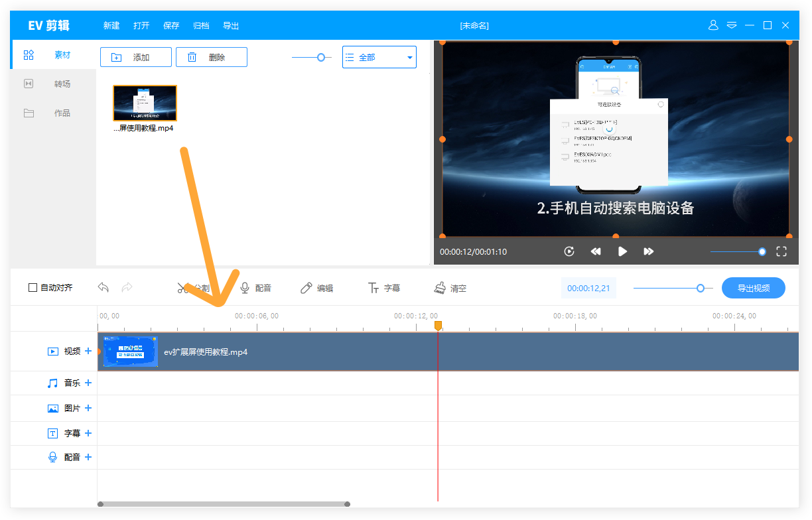Select the 屏使用教程.mp4 thumbnail in the media library
This screenshot has height=520, width=812.
pyautogui.click(x=145, y=103)
